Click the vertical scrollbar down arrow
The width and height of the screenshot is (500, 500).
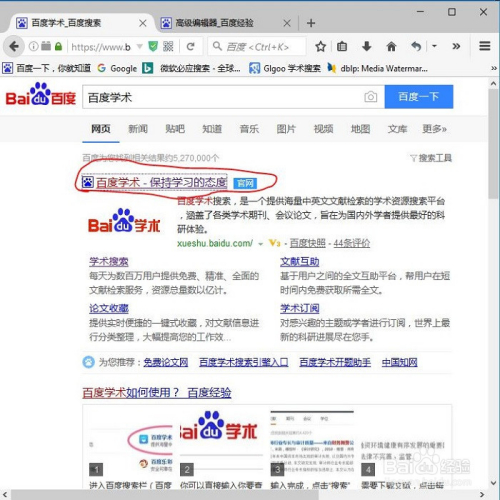coord(494,483)
